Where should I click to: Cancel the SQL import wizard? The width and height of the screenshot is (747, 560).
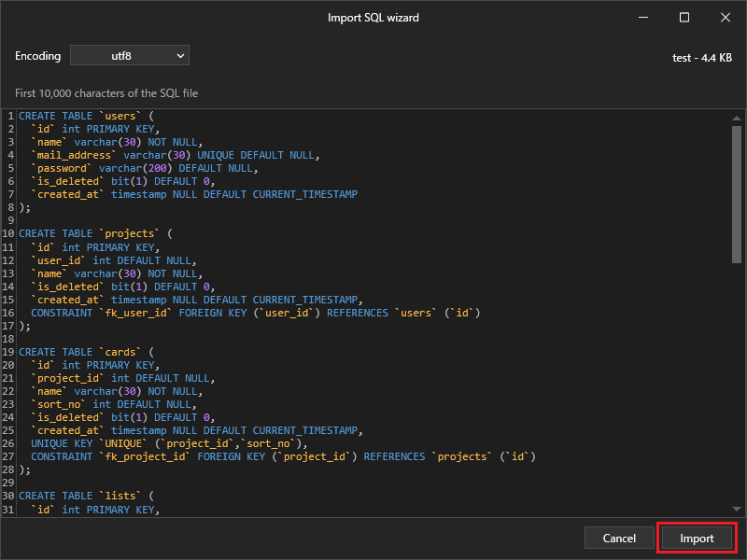[x=619, y=539]
